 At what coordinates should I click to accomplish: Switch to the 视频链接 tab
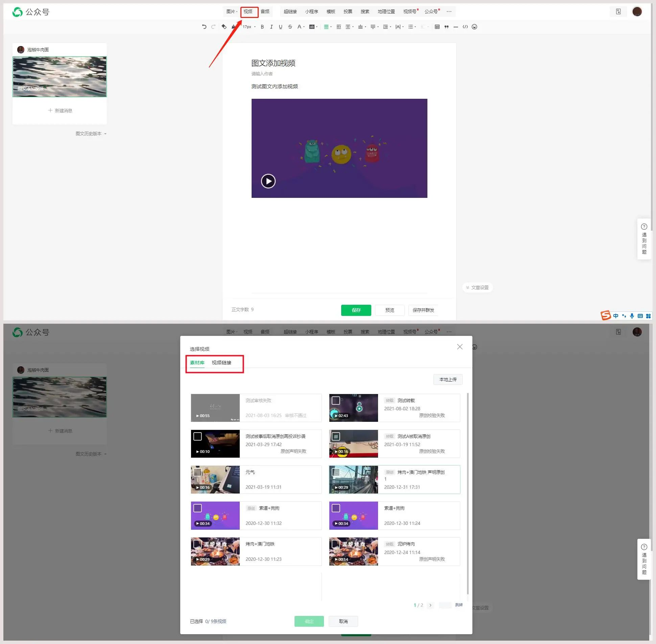(x=221, y=363)
